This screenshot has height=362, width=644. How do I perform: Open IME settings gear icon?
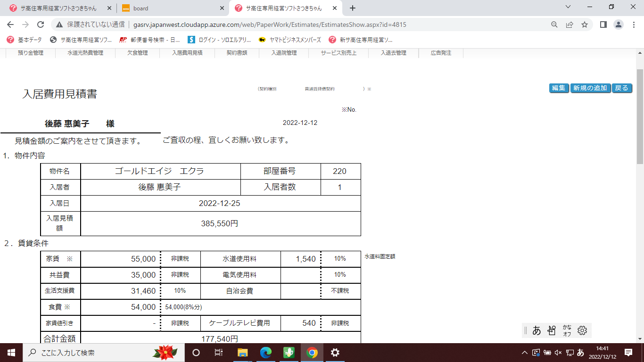(582, 330)
